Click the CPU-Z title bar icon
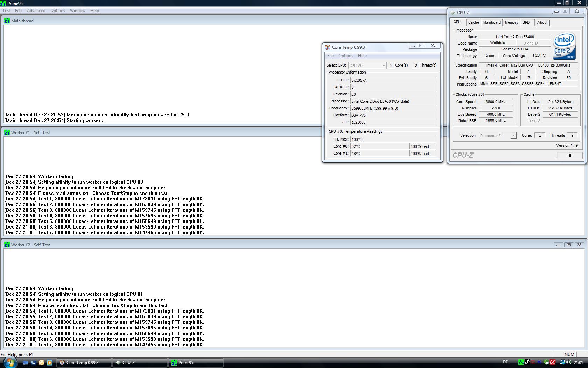Viewport: 588px width, 368px height. [453, 12]
